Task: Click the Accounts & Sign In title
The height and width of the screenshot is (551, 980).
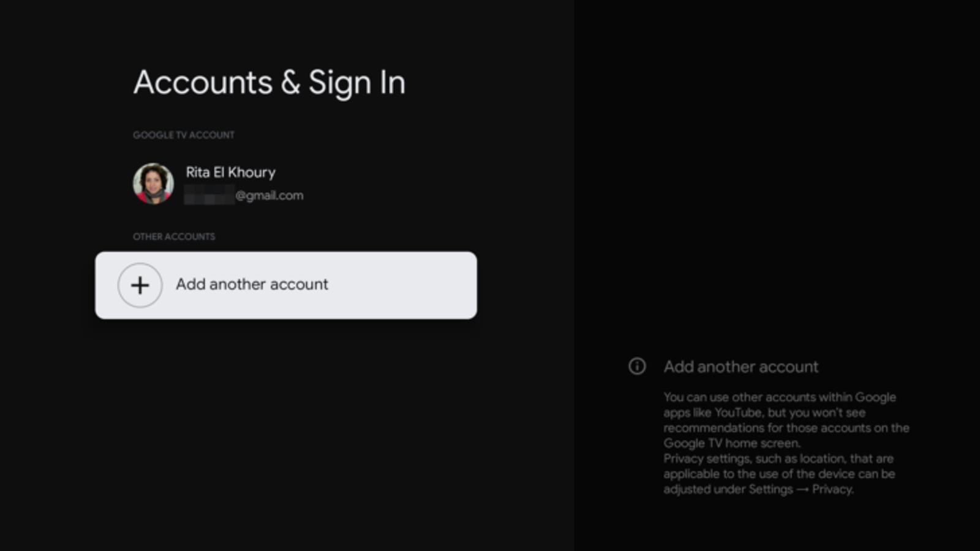Action: pos(269,83)
